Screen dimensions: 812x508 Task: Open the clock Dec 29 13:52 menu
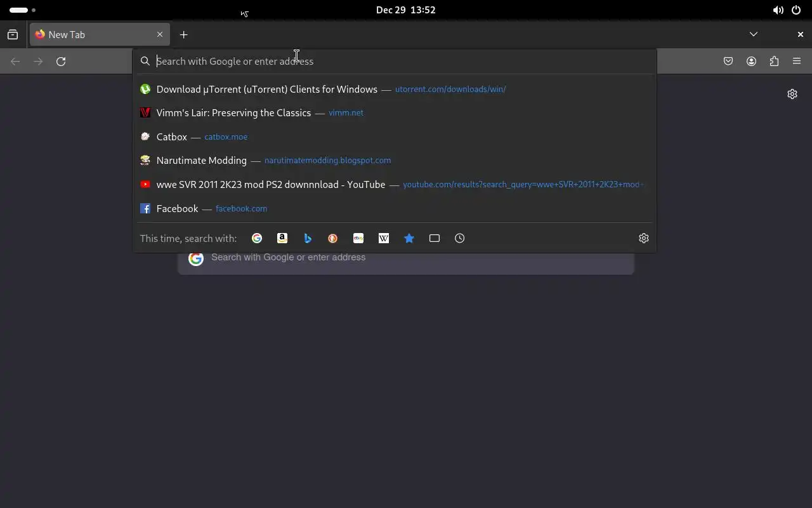[x=406, y=10]
